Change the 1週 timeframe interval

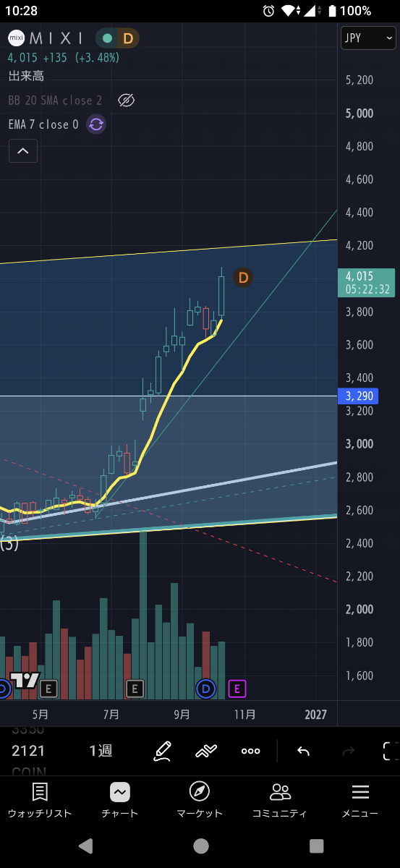click(101, 751)
